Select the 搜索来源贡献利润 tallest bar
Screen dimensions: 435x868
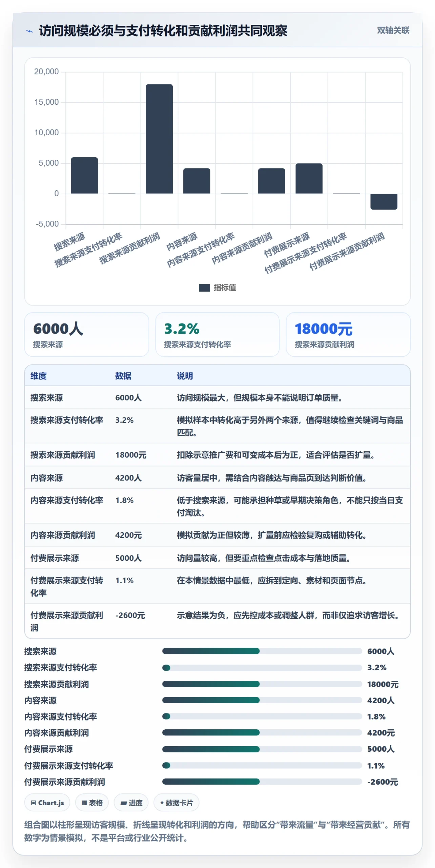click(159, 139)
